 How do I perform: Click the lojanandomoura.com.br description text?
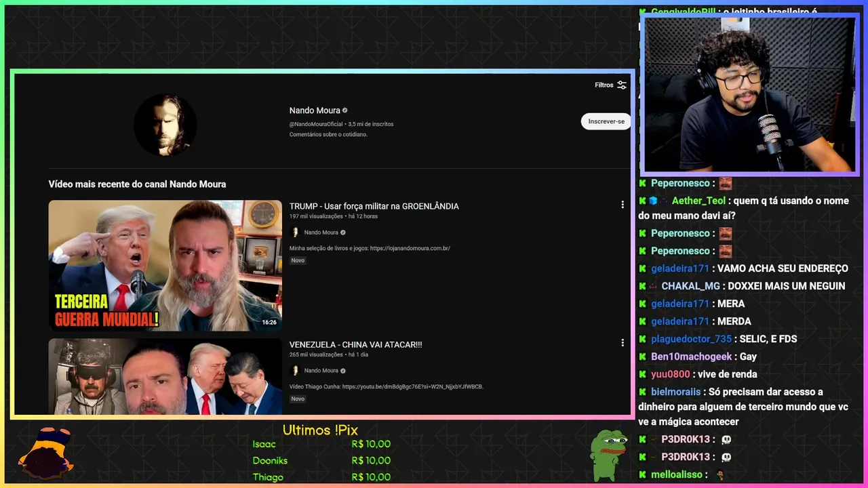370,248
